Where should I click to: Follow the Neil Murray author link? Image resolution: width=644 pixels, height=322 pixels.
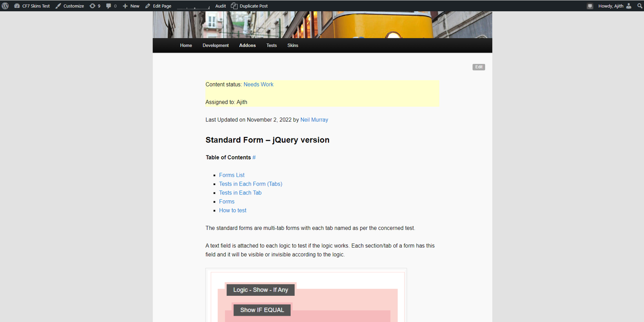(x=314, y=120)
